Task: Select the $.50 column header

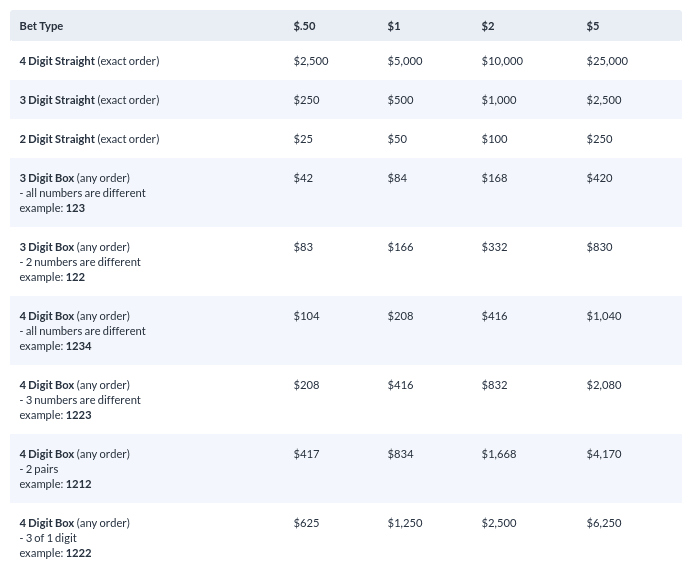Action: pos(305,26)
